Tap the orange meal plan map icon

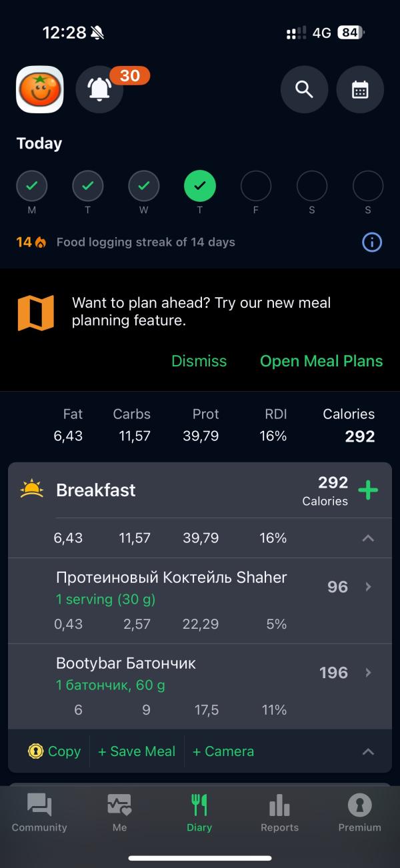click(x=35, y=313)
